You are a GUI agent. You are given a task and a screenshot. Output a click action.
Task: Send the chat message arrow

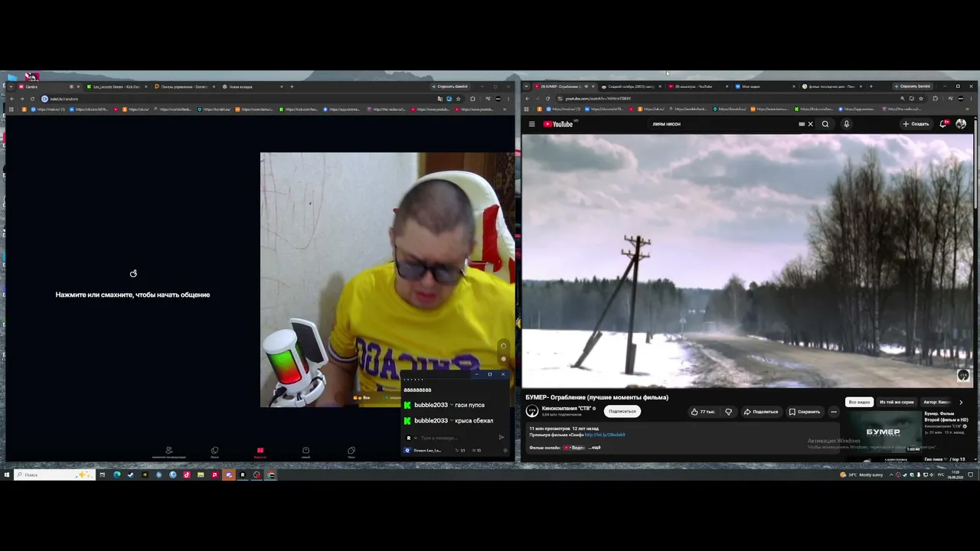point(501,438)
